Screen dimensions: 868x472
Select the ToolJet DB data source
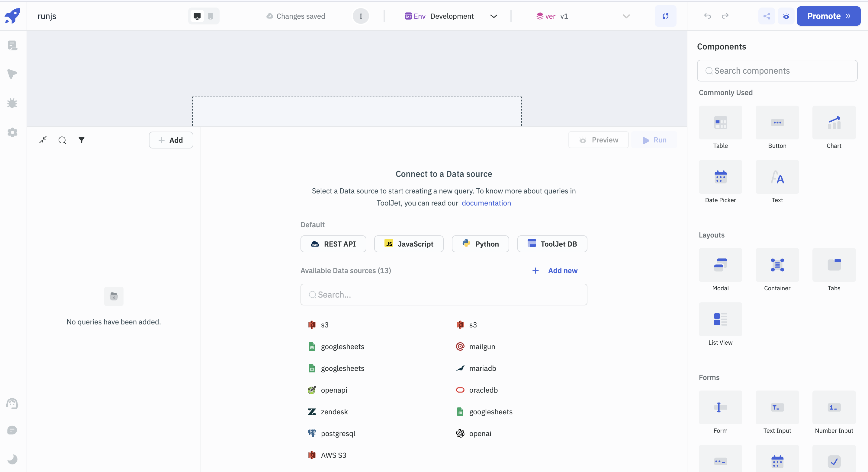click(552, 244)
